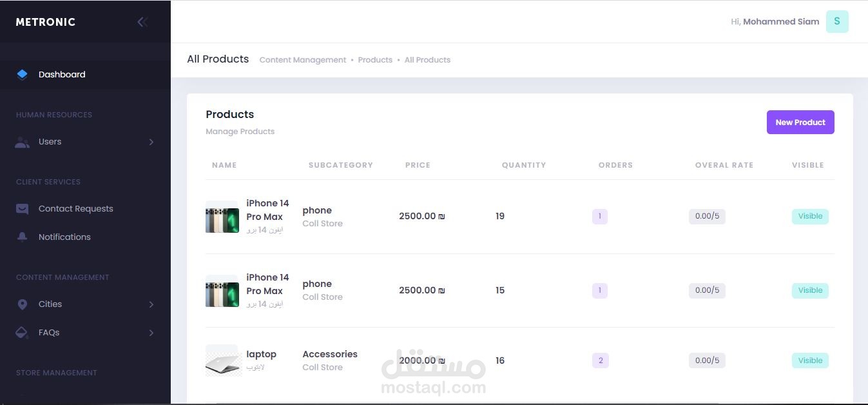
Task: Expand the Users submenu arrow
Action: point(151,142)
